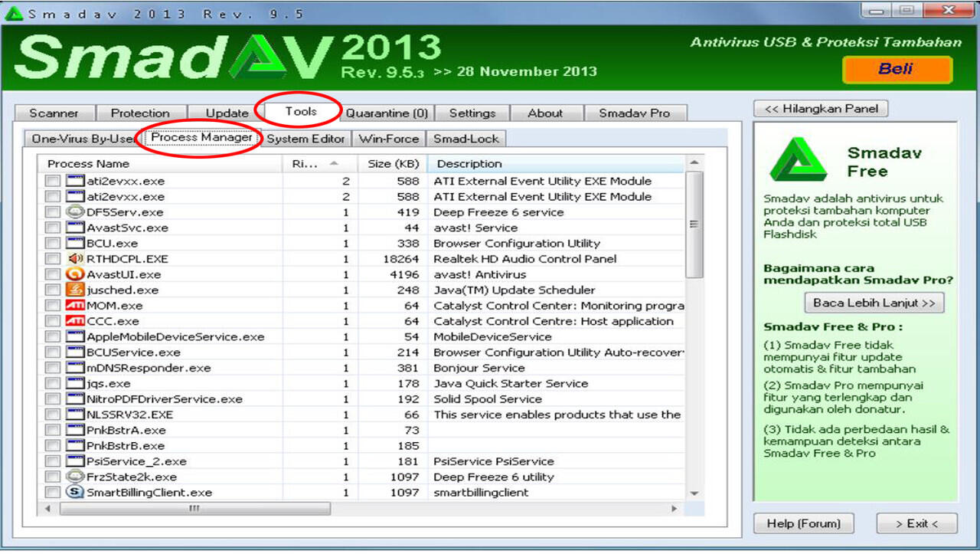
Task: Click the NitroPDFDriverService.exe icon
Action: click(x=75, y=398)
